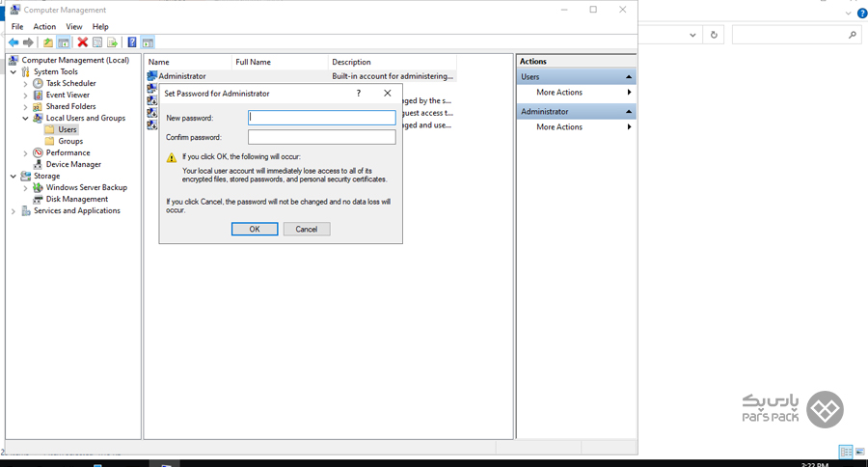Click the Back arrow toolbar icon
This screenshot has width=868, height=467.
coord(14,42)
